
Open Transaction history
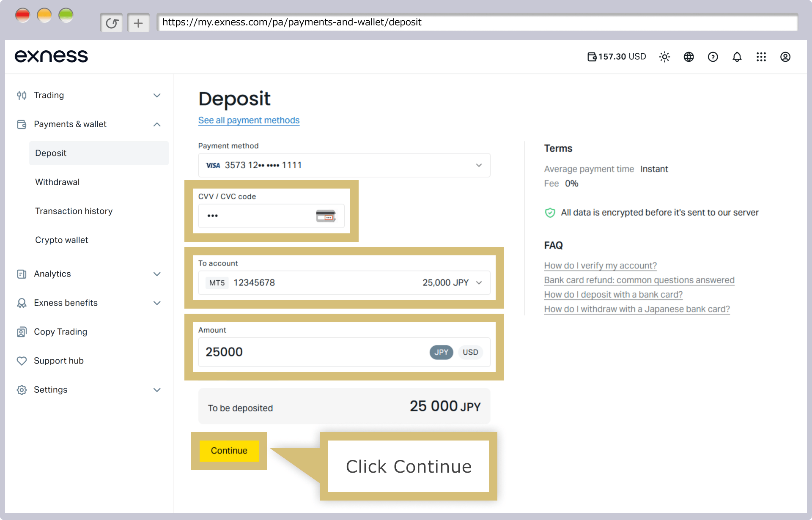[x=74, y=211]
